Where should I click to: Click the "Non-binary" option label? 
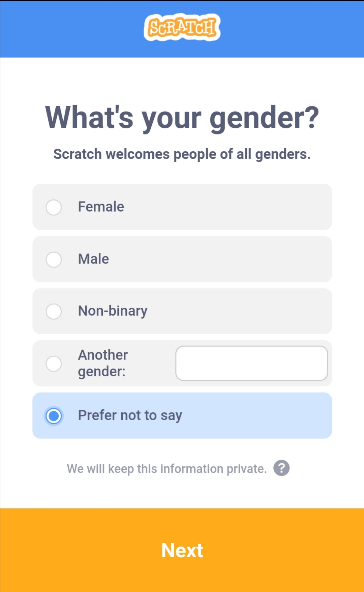pyautogui.click(x=113, y=311)
